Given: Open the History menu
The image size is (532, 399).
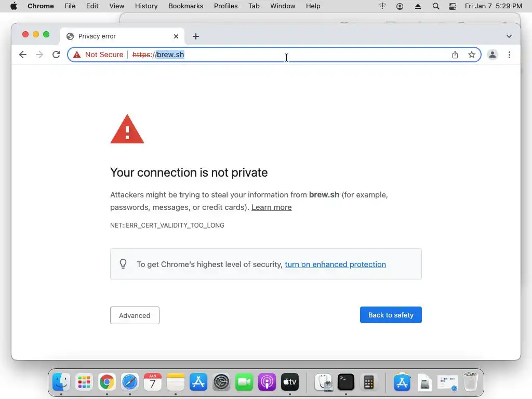Looking at the screenshot, I should pos(146,6).
